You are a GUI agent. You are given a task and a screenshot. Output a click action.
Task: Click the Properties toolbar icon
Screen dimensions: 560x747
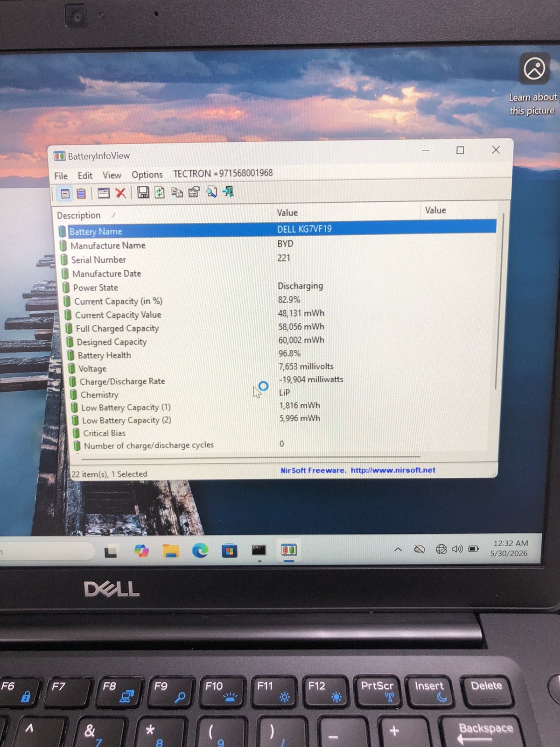coord(194,192)
